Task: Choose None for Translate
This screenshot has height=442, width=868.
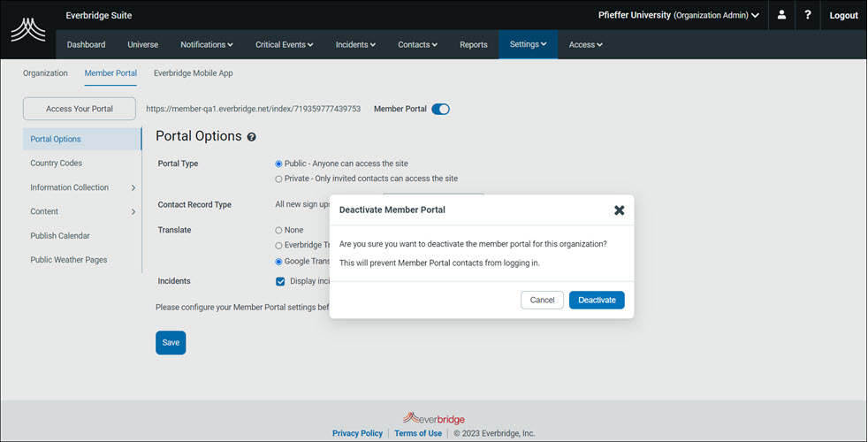Action: [278, 231]
